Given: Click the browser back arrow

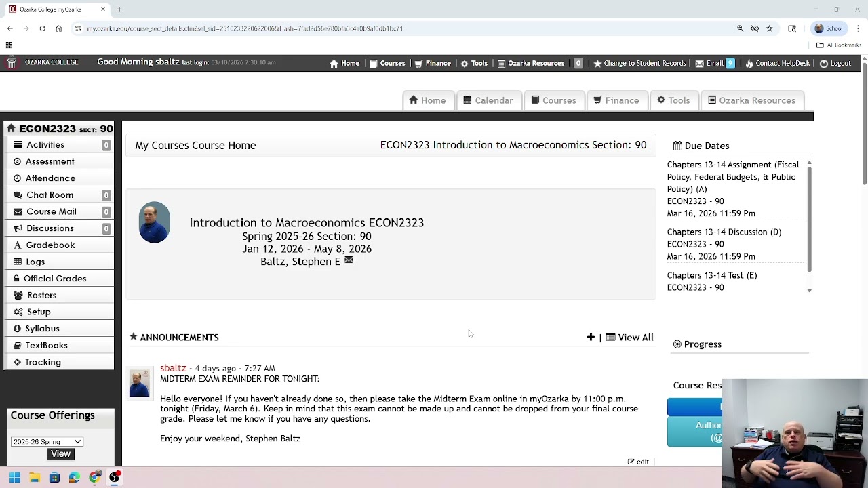Looking at the screenshot, I should pos(9,28).
